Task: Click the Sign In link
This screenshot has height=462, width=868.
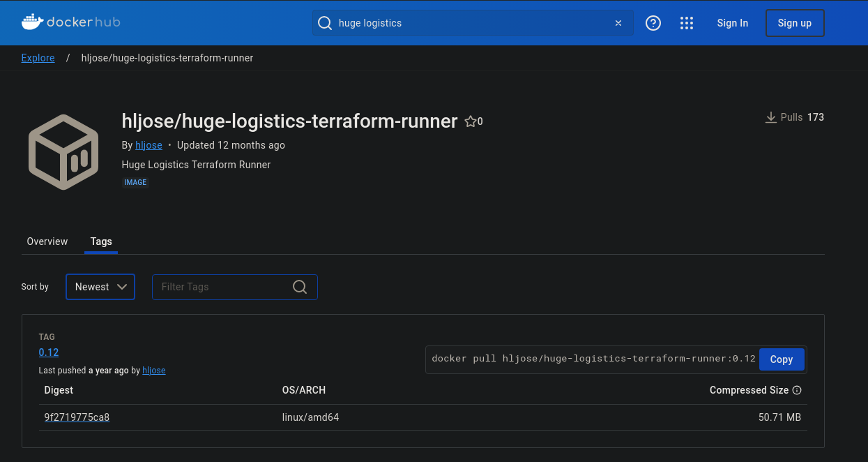Action: (x=732, y=23)
